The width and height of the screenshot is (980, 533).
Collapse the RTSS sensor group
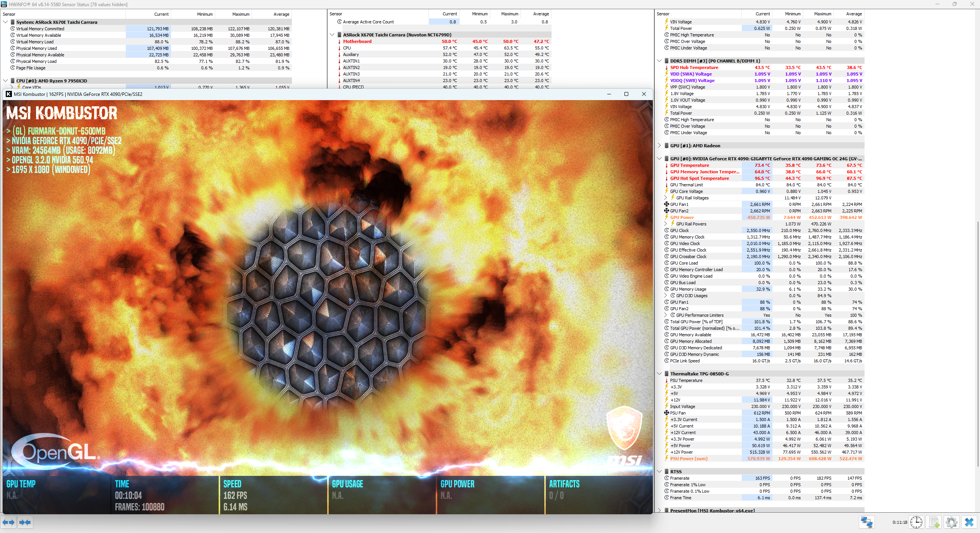click(x=659, y=472)
